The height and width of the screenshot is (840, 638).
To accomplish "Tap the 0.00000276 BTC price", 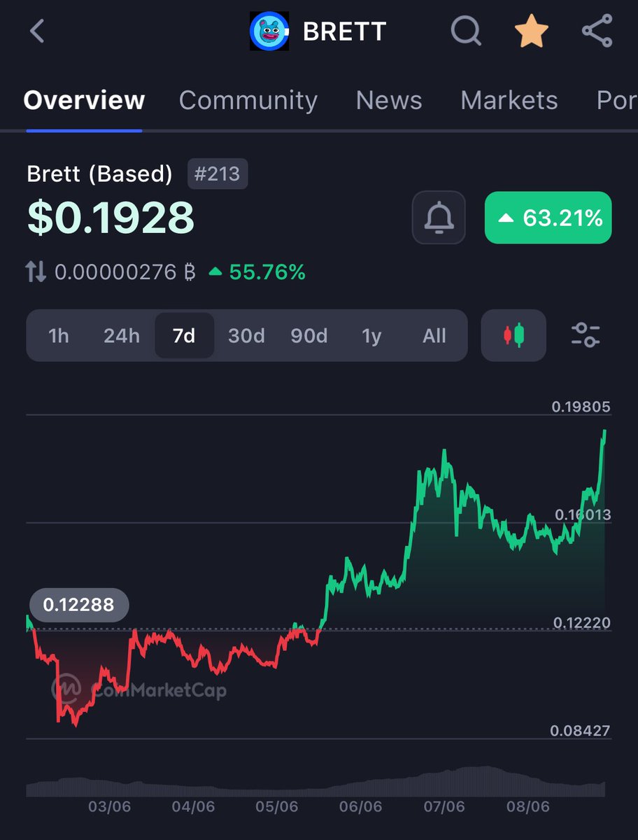I will tap(125, 272).
